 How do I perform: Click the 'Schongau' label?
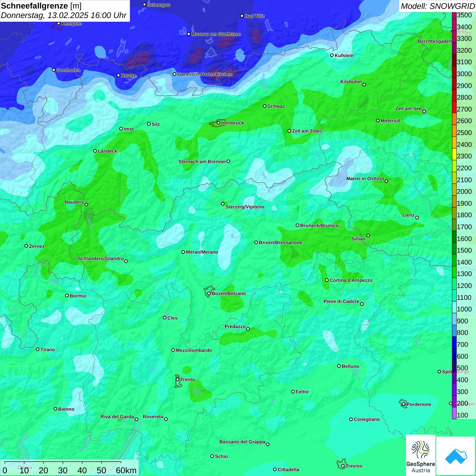coord(159,5)
